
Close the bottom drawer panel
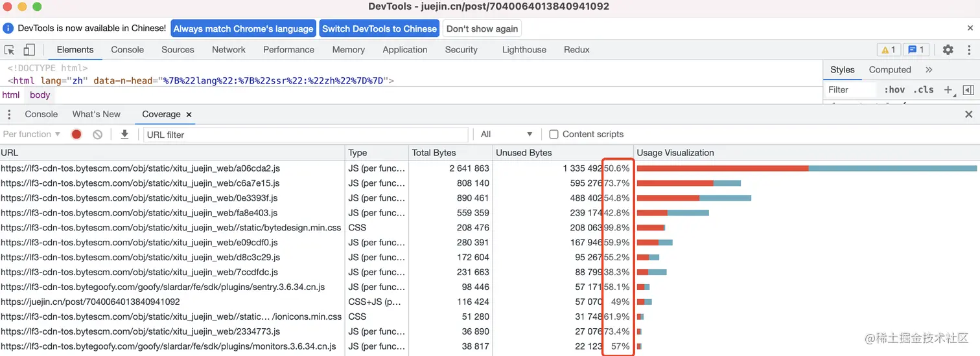(969, 115)
